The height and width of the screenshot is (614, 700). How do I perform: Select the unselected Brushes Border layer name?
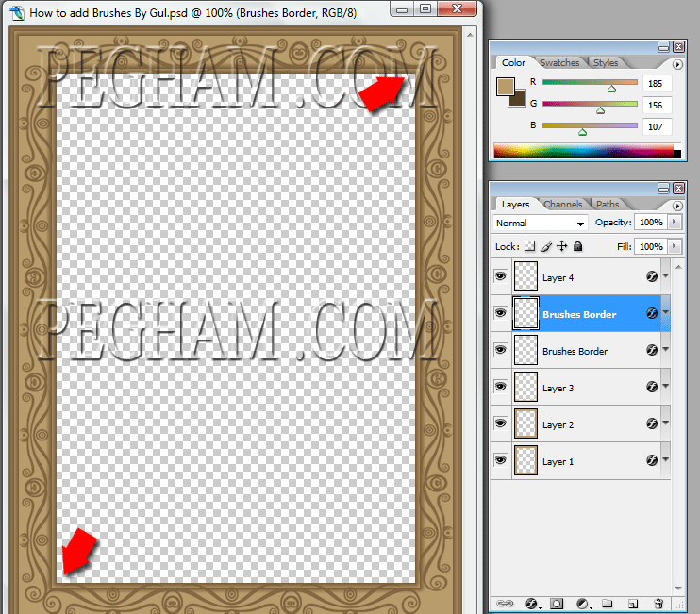tap(575, 351)
